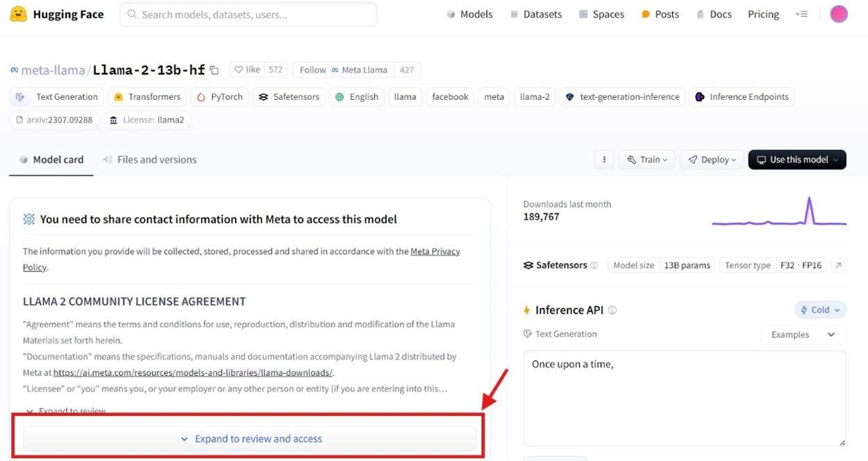The image size is (868, 461).
Task: Follow Meta Llama organization
Action: (343, 70)
